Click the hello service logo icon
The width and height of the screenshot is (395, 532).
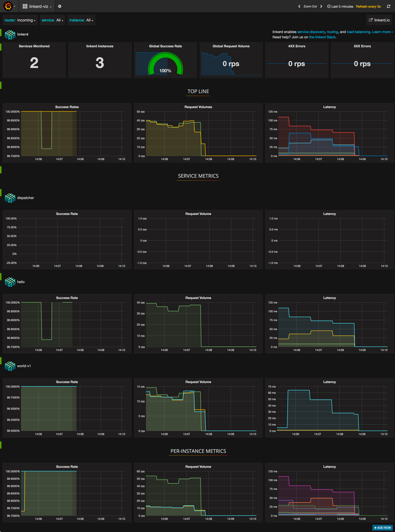[x=10, y=282]
